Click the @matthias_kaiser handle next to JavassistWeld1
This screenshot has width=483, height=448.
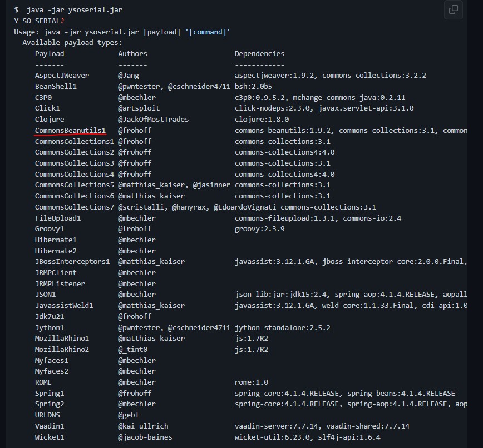point(151,305)
